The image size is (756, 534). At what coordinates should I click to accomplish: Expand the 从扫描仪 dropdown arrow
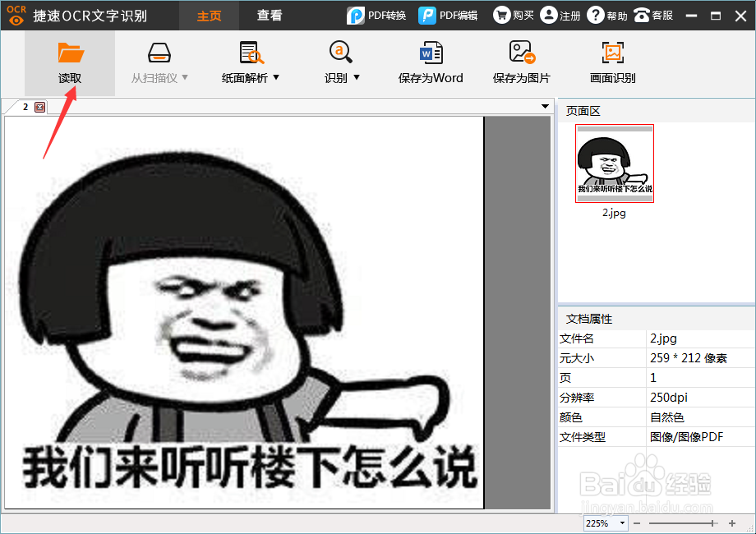(183, 79)
